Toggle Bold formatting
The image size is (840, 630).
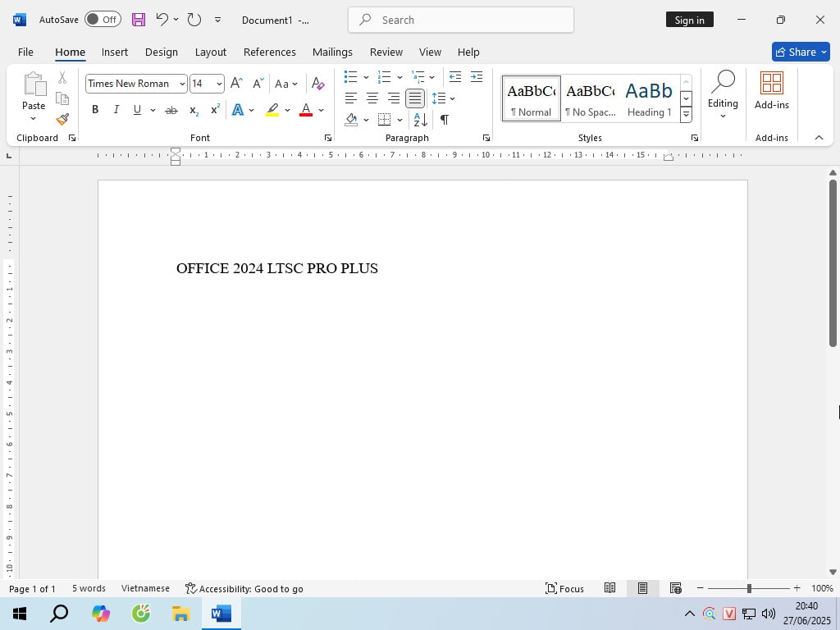95,110
